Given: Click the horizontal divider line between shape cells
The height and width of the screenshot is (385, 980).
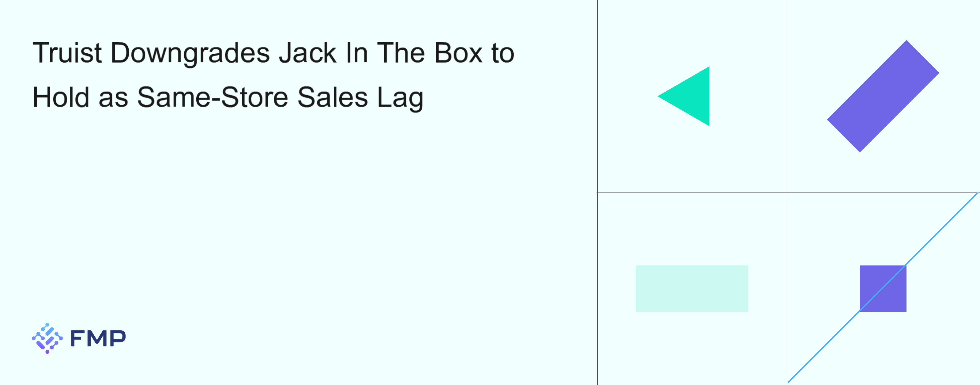Looking at the screenshot, I should point(788,193).
